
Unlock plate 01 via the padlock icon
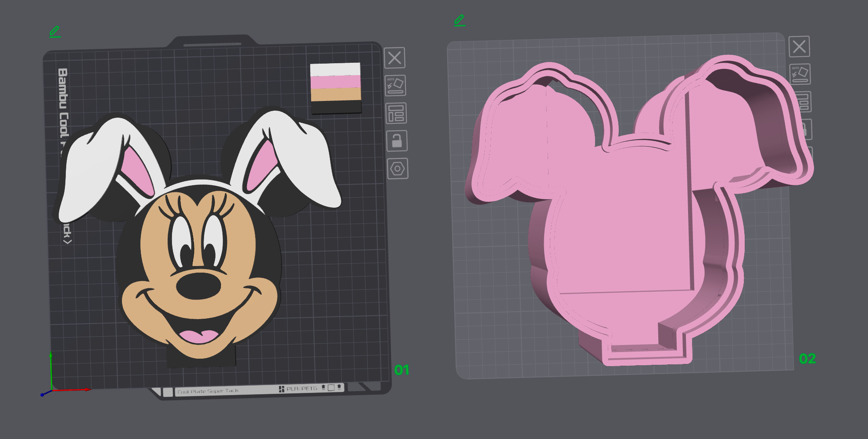[x=396, y=140]
